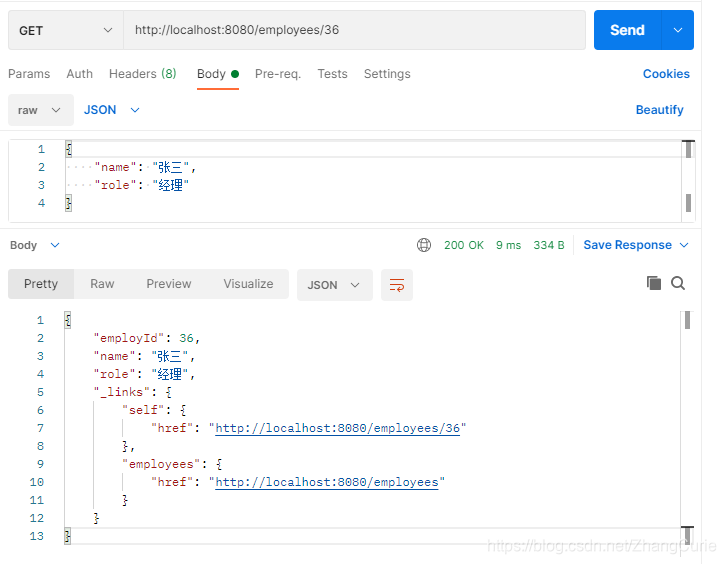Click the Cookies link
Image resolution: width=726 pixels, height=564 pixels.
(666, 74)
